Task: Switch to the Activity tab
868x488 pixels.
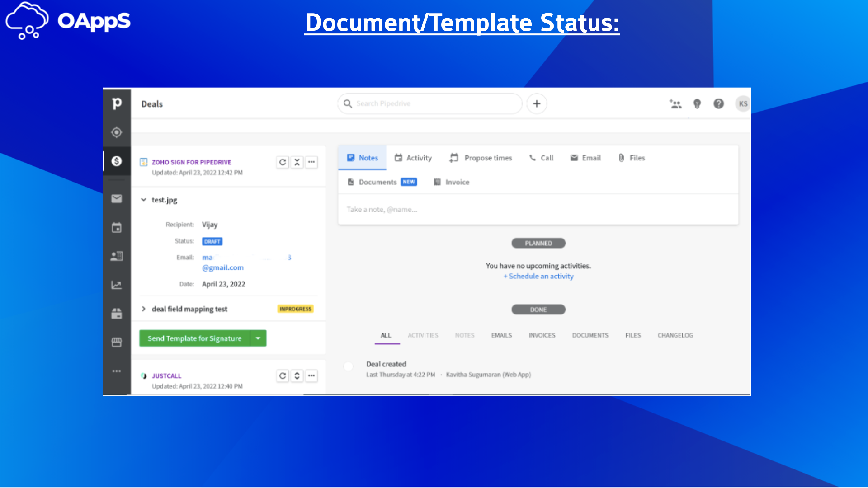Action: 413,158
